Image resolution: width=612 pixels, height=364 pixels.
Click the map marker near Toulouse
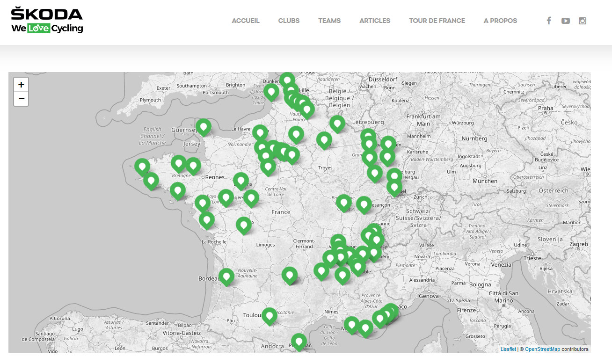coord(269,316)
